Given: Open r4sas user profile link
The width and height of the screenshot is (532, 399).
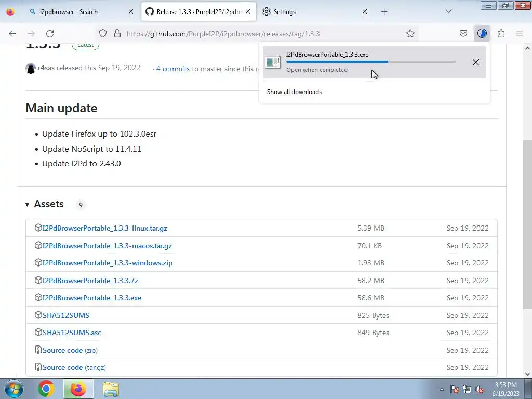Looking at the screenshot, I should click(x=46, y=68).
